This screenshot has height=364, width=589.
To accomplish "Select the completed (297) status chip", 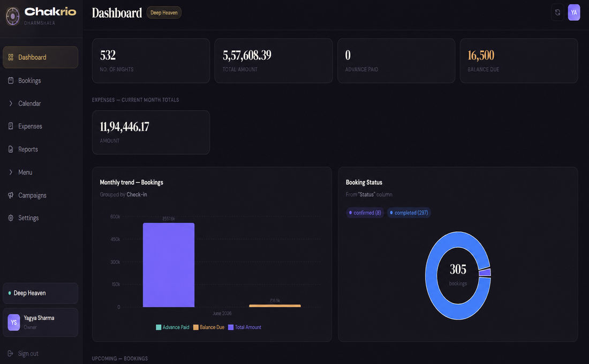I will tap(409, 213).
